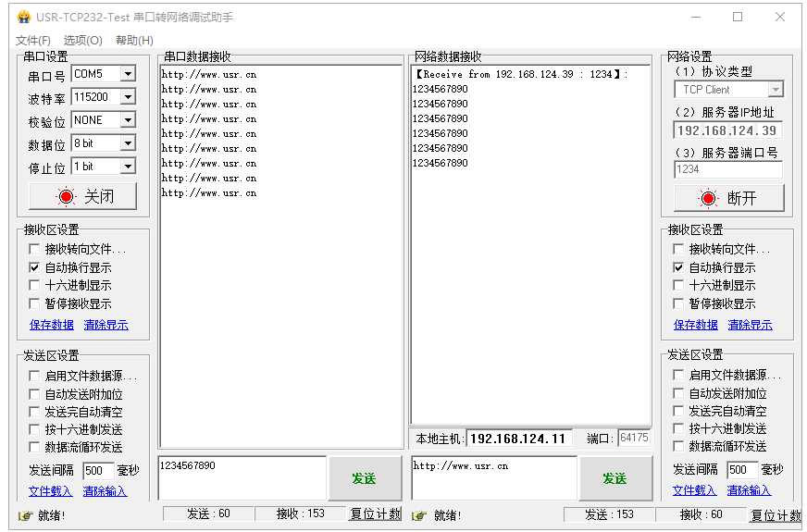Click network status 接收 : 60 counter

point(701,514)
